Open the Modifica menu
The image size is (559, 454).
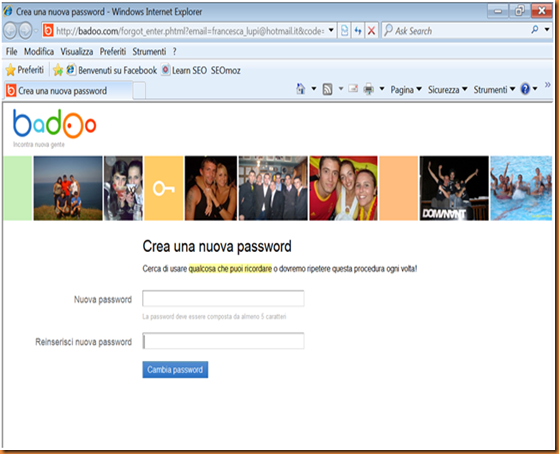[x=39, y=52]
